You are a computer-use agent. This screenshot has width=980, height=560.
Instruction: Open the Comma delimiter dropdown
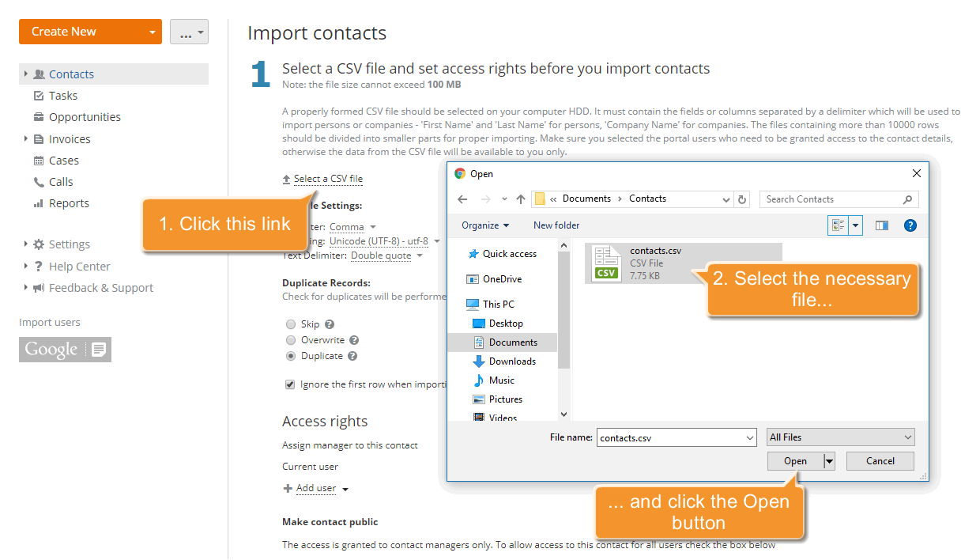(x=349, y=225)
